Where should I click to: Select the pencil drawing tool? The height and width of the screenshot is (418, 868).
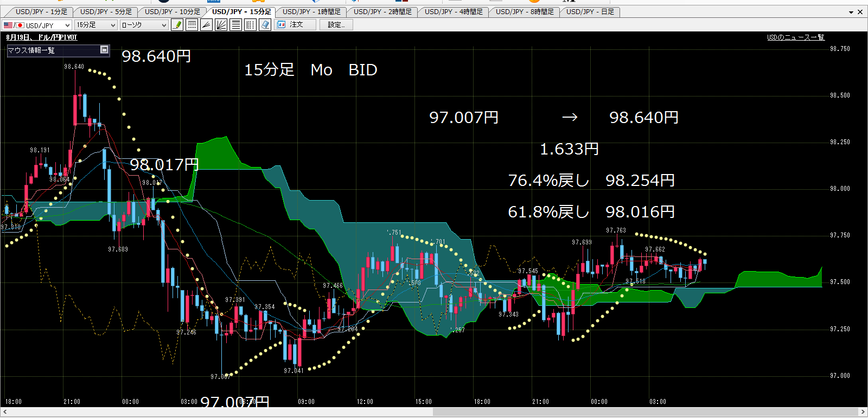click(177, 24)
